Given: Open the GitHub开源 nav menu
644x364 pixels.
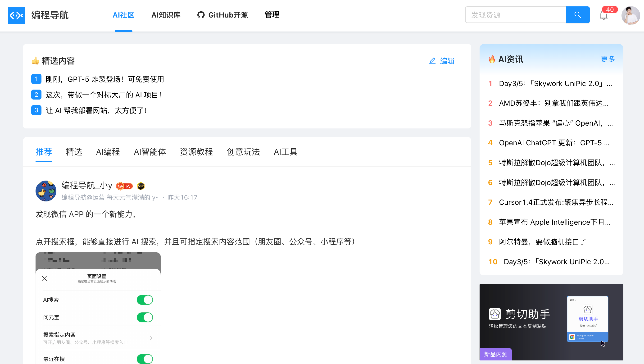Looking at the screenshot, I should 222,15.
